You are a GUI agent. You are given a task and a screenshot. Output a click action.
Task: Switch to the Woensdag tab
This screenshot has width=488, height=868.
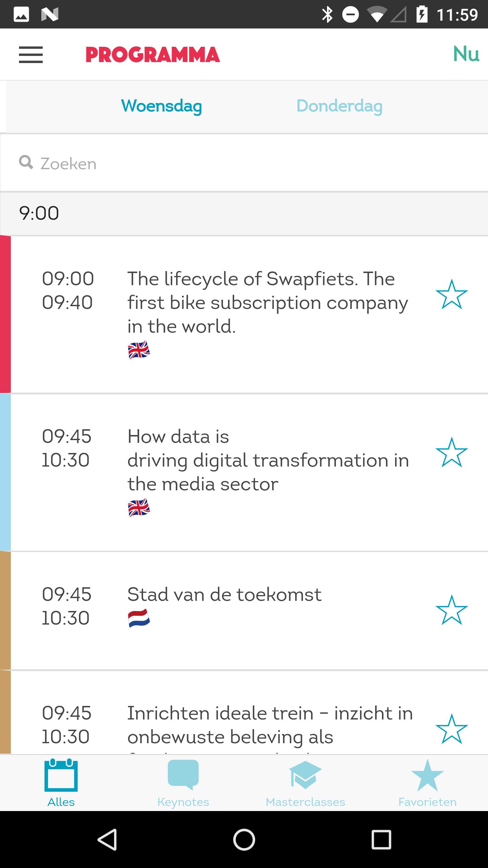point(162,106)
